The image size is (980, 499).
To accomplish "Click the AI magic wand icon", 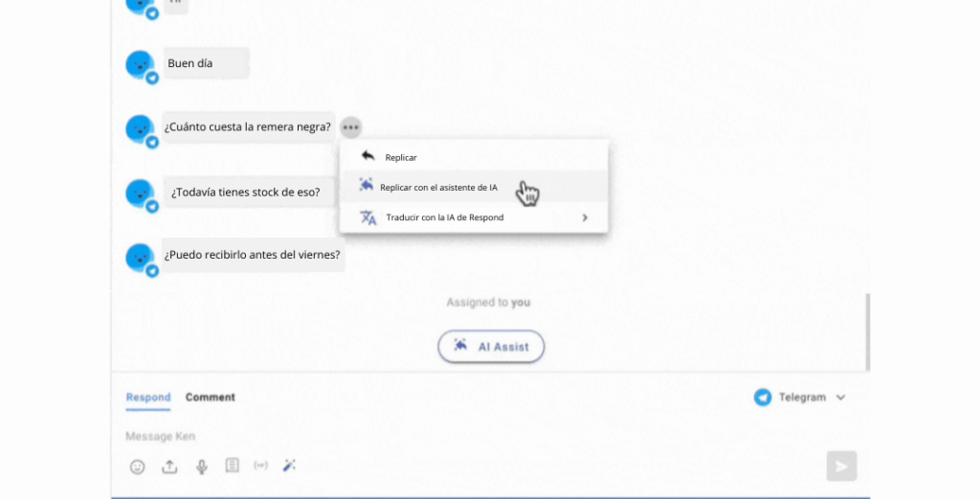I will (x=289, y=465).
